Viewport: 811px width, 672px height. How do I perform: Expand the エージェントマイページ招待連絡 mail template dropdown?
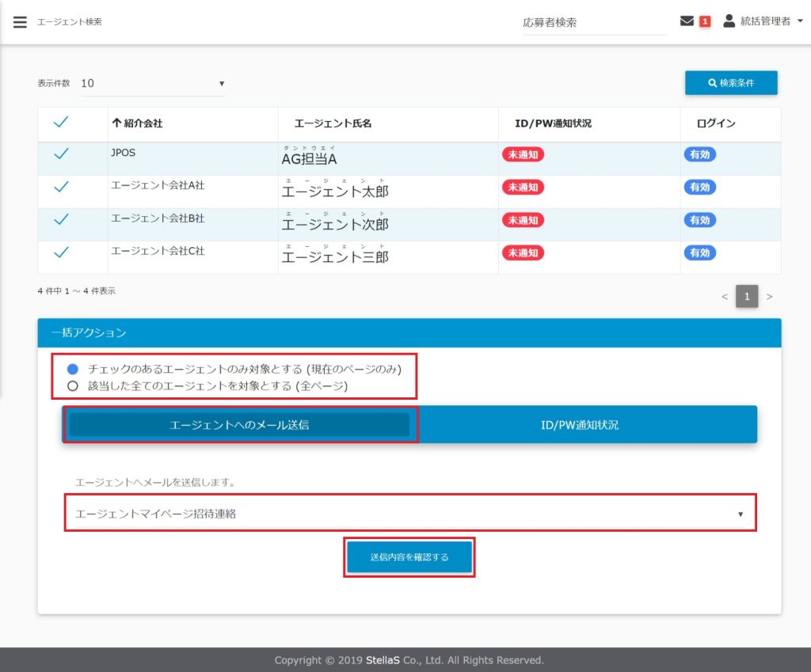[x=409, y=514]
